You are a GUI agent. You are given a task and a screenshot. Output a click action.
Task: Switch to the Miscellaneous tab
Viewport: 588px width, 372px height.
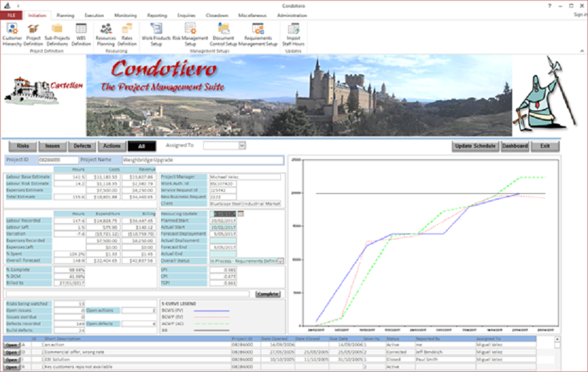coord(252,16)
